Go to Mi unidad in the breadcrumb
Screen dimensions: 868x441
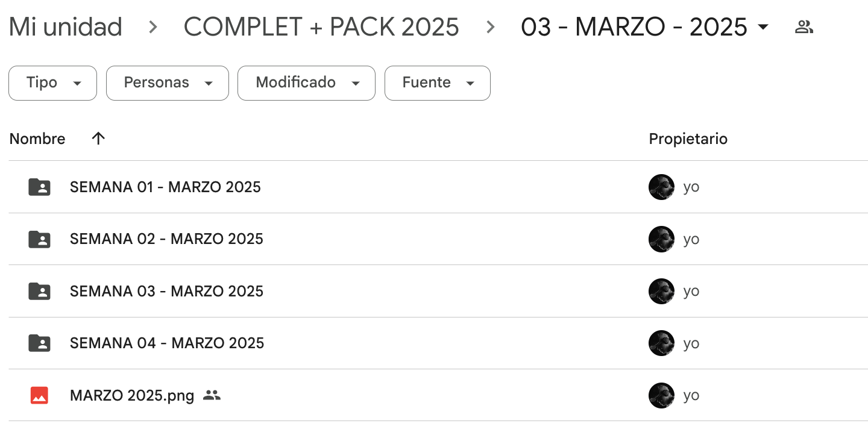pos(65,27)
